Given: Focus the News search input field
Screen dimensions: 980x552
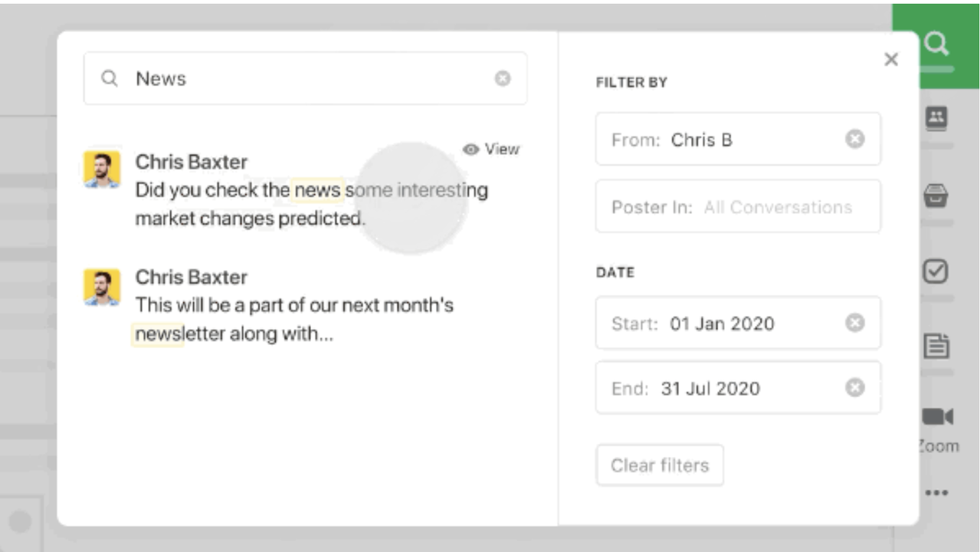Looking at the screenshot, I should click(306, 78).
